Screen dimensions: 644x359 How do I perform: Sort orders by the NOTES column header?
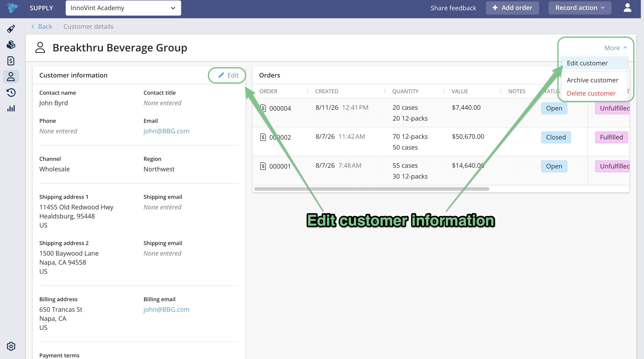[x=517, y=91]
